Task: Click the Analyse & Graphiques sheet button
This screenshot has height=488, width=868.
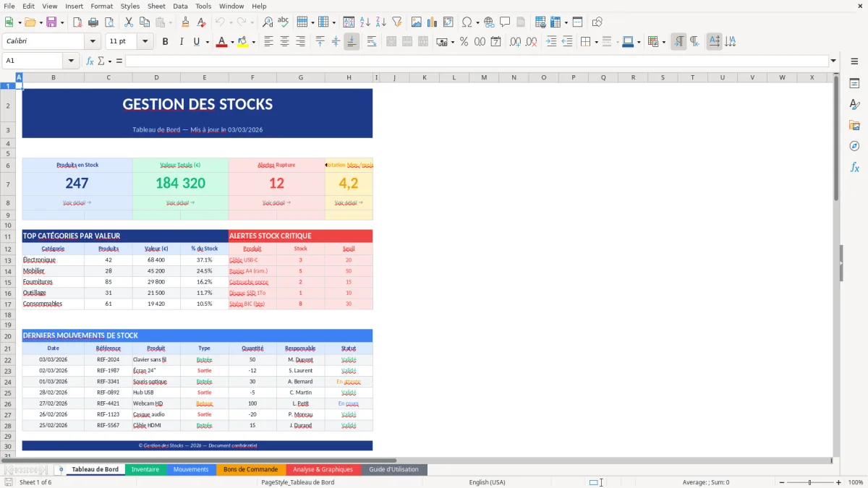Action: [323, 468]
